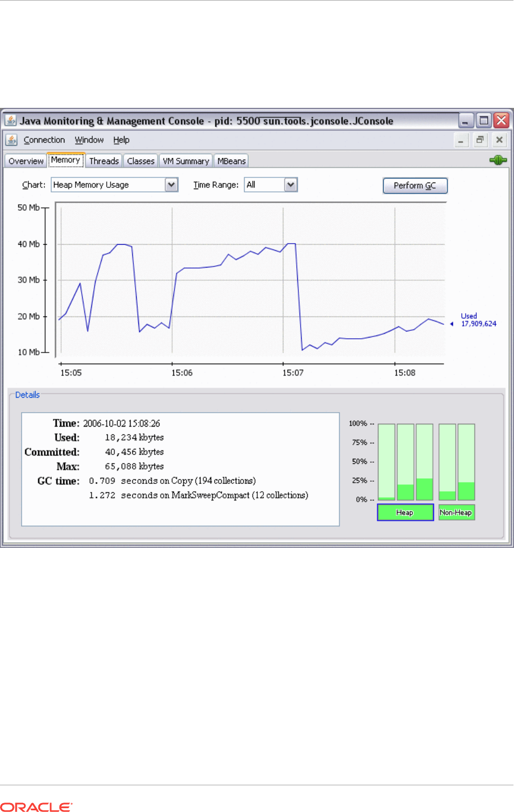514x812 pixels.
Task: Click the 40 Mb axis label
Action: tap(28, 244)
